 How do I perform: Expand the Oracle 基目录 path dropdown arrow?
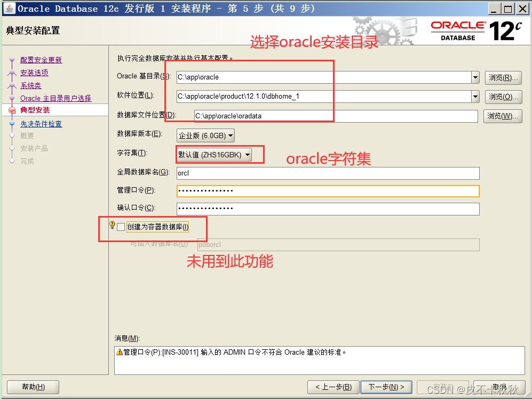pos(475,77)
